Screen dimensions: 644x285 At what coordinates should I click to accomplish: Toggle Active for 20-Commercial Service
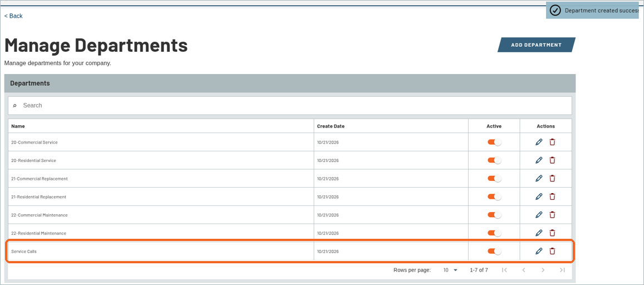pyautogui.click(x=494, y=142)
